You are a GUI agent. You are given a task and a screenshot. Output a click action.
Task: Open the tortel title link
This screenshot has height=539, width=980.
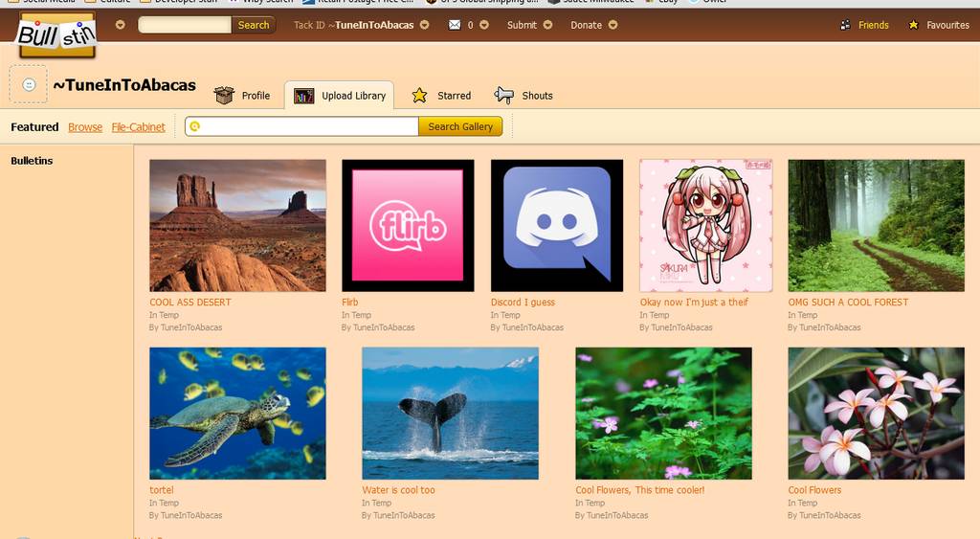click(x=161, y=490)
